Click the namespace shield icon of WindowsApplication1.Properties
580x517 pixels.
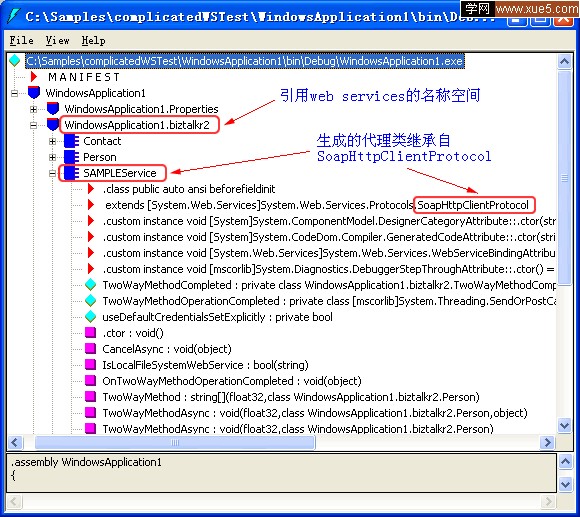point(53,109)
